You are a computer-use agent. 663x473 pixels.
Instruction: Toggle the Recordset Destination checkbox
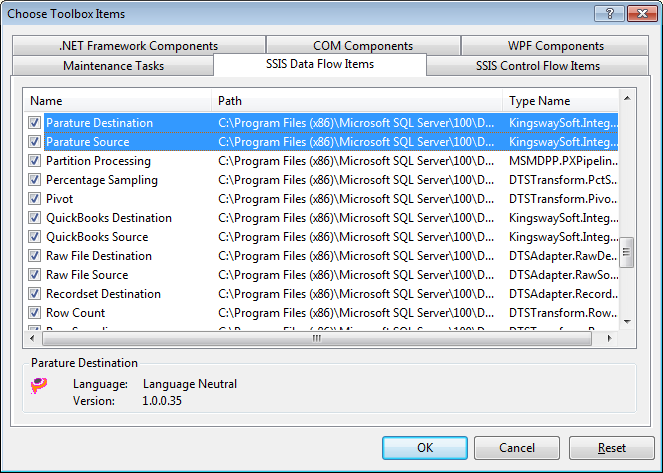pyautogui.click(x=34, y=294)
